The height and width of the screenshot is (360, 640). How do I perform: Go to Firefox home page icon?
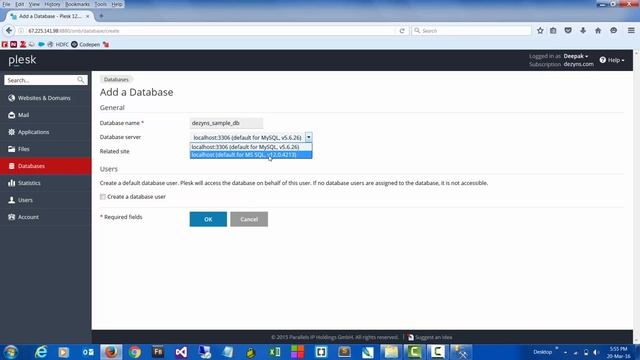point(598,31)
